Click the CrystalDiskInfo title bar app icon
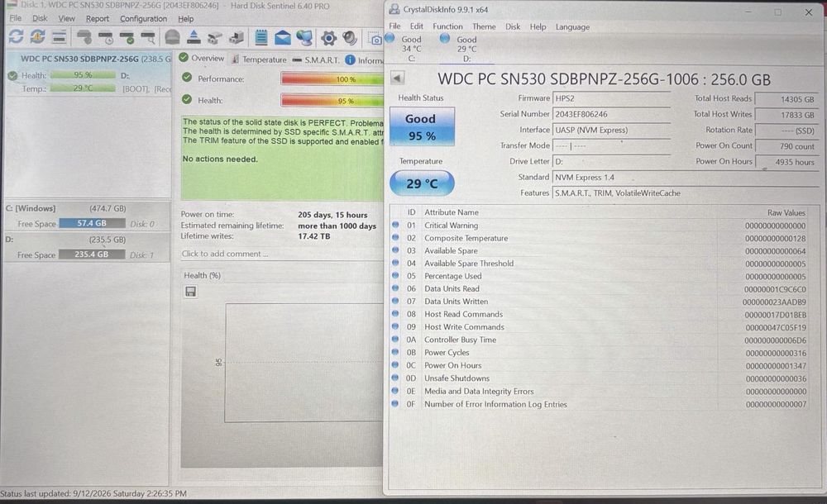The width and height of the screenshot is (827, 504). tap(394, 9)
